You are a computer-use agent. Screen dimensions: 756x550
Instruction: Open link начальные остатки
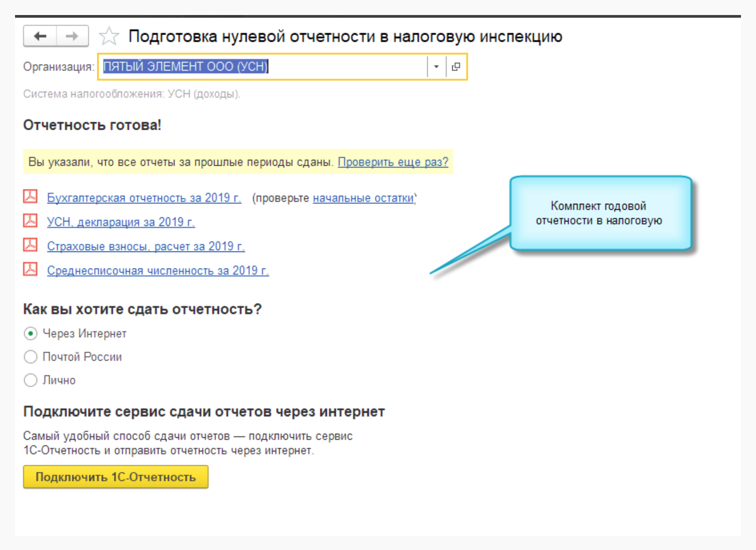[363, 198]
